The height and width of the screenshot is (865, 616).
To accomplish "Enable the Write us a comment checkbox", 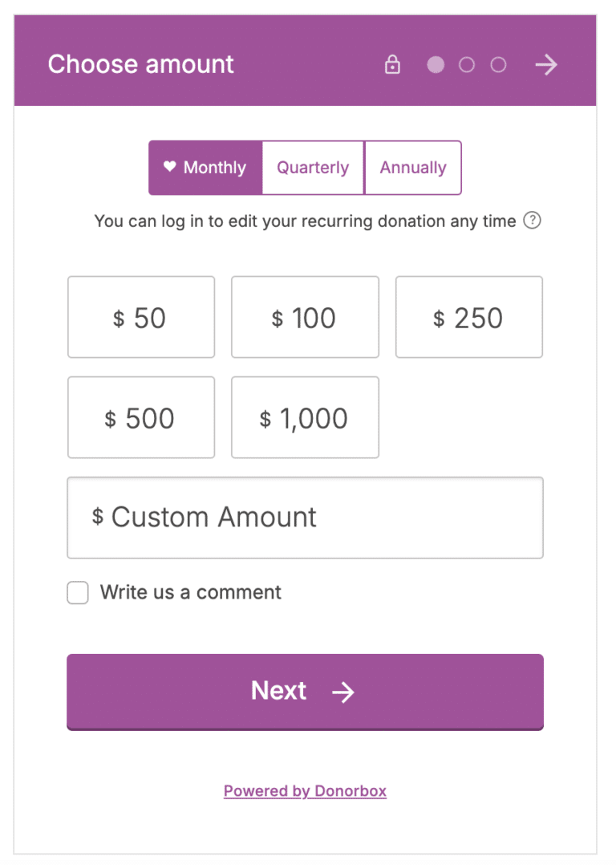I will click(x=77, y=592).
